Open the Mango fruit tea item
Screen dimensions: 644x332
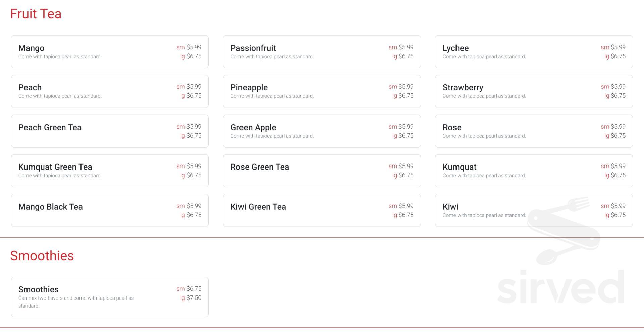click(110, 52)
